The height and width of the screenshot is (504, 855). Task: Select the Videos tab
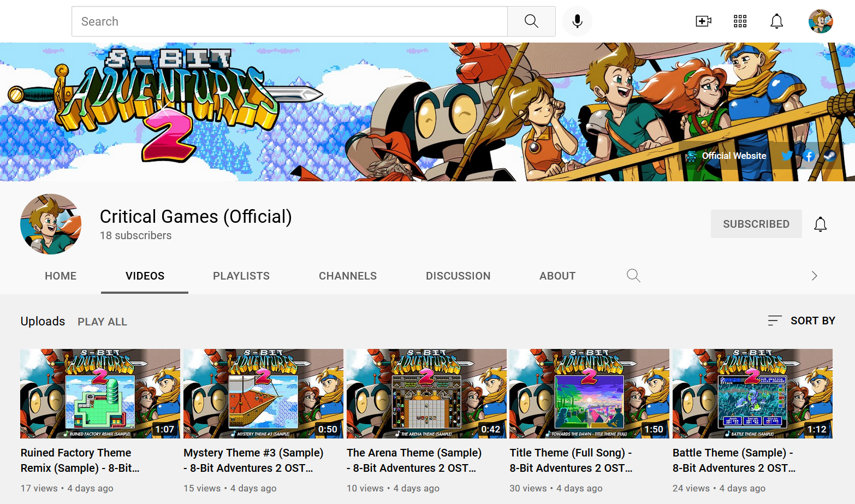click(145, 276)
